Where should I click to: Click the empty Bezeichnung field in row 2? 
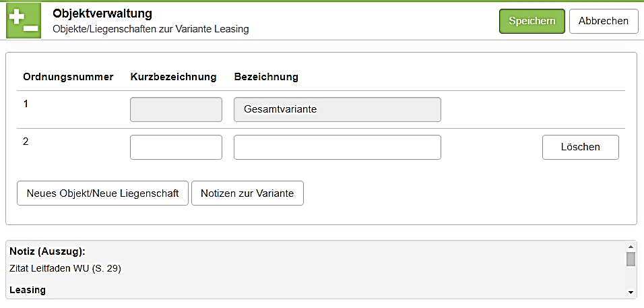pyautogui.click(x=337, y=147)
